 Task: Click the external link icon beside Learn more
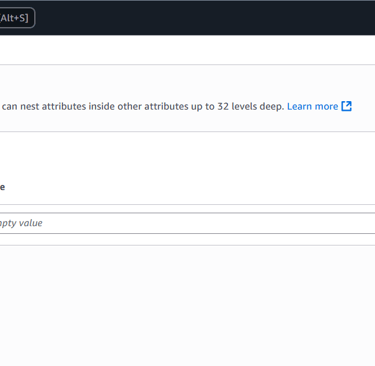point(346,106)
